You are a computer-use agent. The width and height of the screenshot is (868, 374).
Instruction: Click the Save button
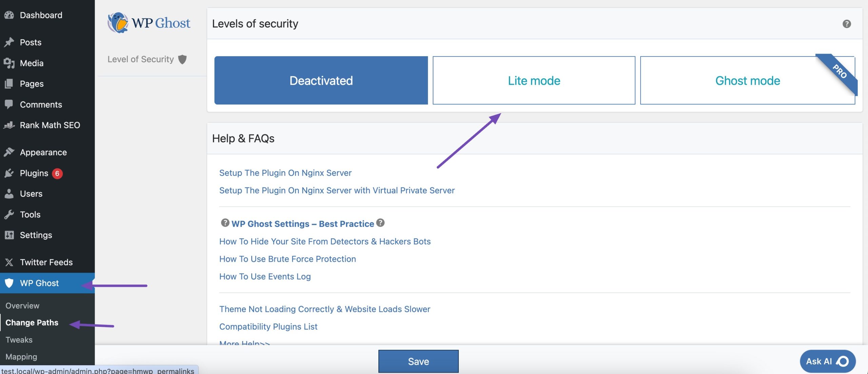click(x=418, y=361)
